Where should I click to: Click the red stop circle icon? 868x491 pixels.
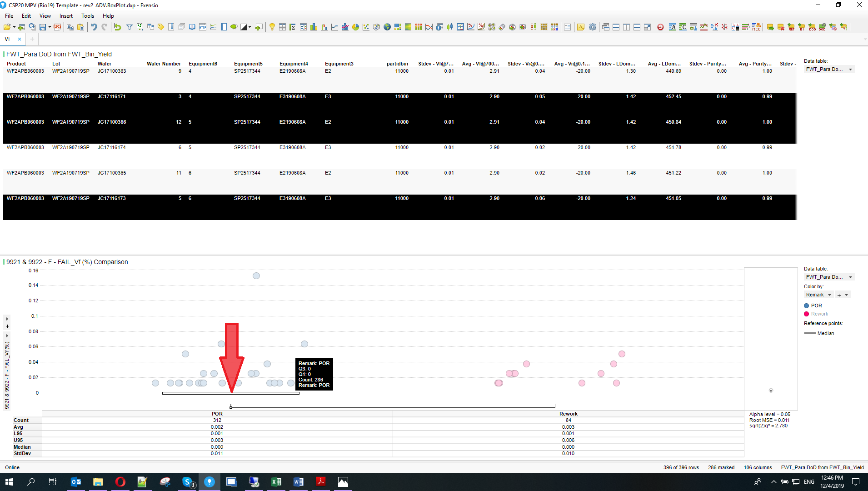point(660,27)
